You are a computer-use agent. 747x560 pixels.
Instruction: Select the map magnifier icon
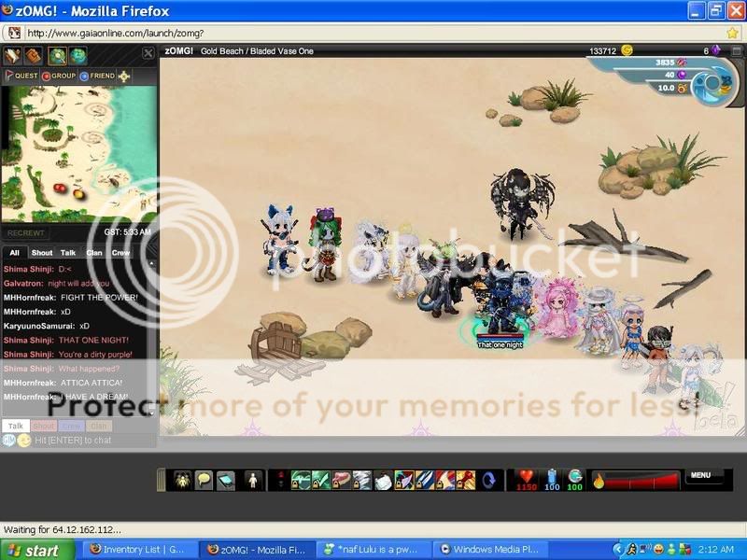point(57,56)
